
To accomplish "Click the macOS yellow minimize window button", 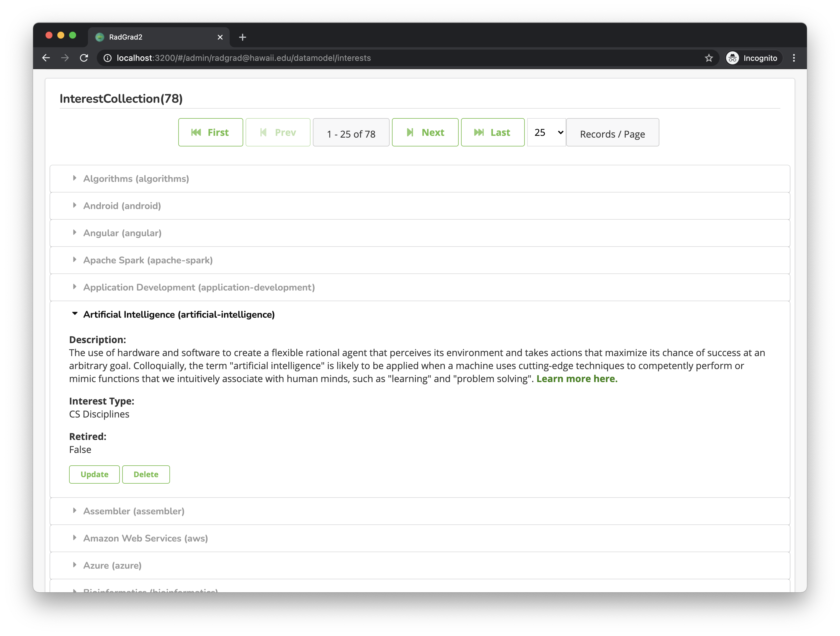I will pyautogui.click(x=61, y=35).
